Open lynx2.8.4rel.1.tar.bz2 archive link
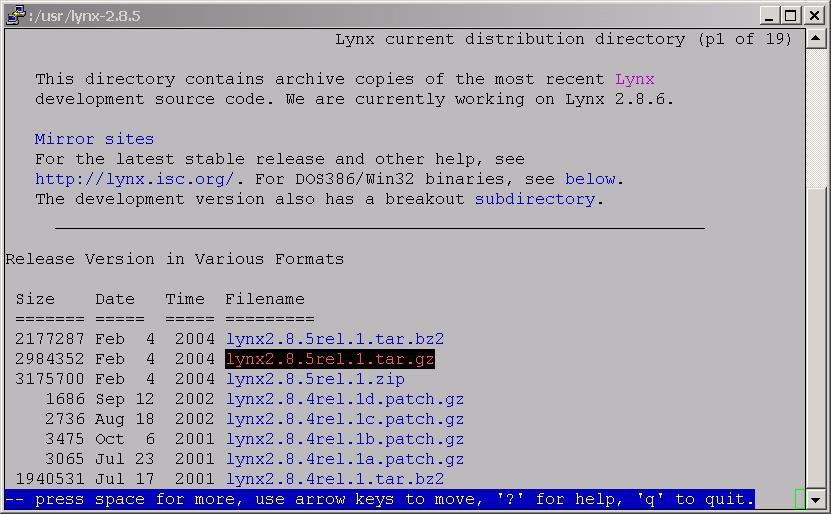The height and width of the screenshot is (514, 831). 334,479
